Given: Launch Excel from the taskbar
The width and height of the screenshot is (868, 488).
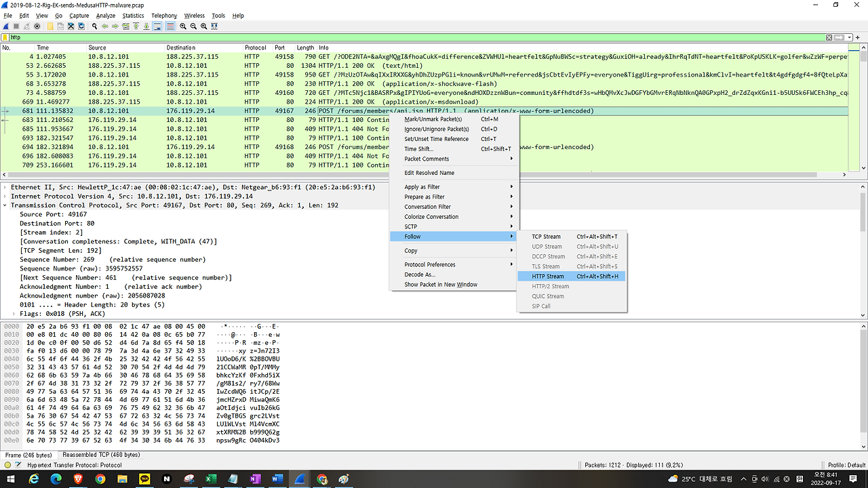Looking at the screenshot, I should click(211, 479).
